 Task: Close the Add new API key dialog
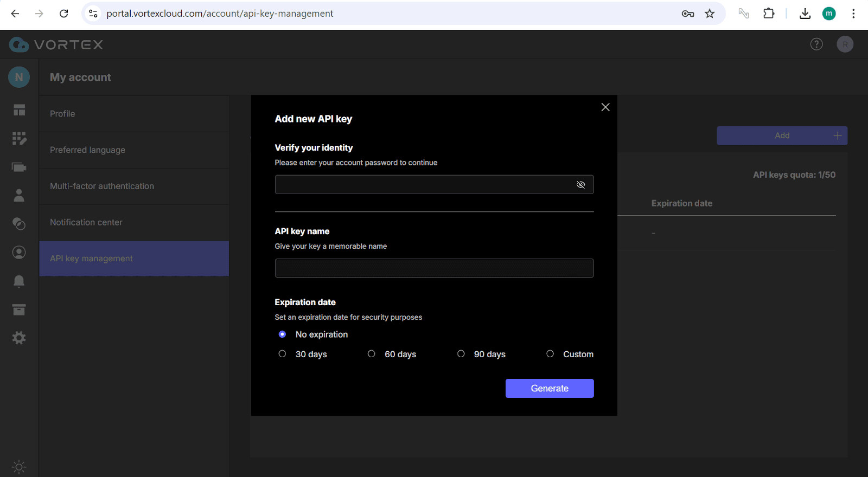point(605,107)
